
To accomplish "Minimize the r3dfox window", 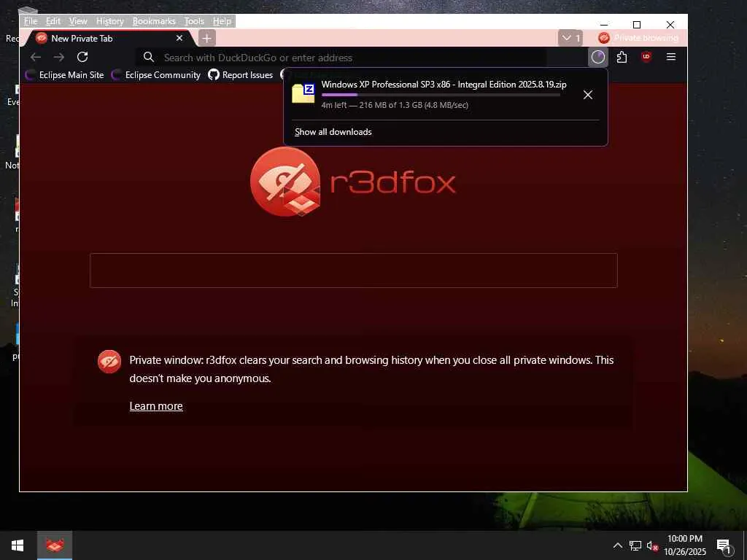I will [x=604, y=24].
